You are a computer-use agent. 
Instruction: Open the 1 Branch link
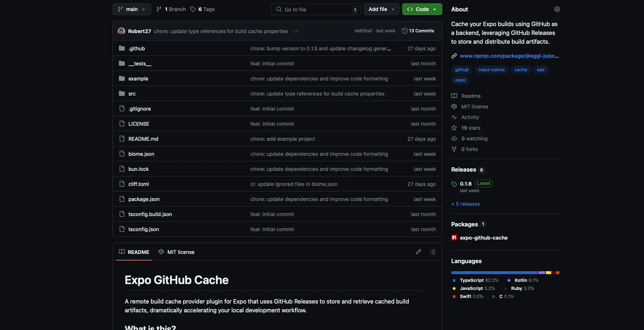(x=171, y=9)
